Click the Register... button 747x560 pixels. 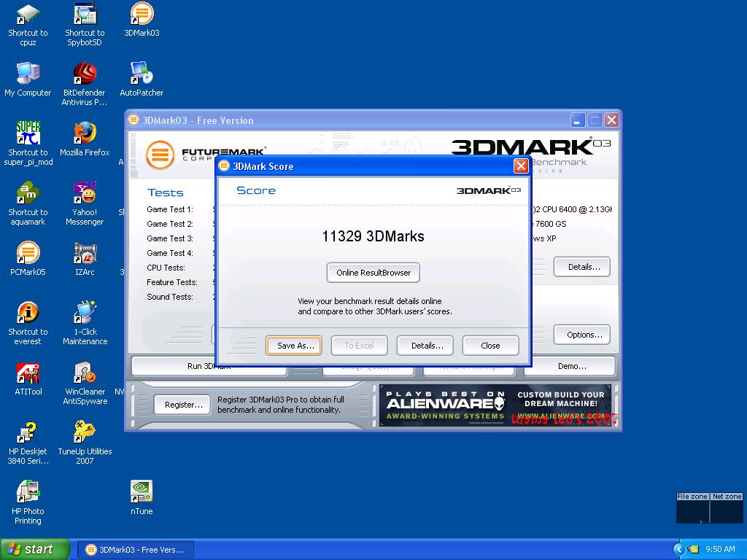[x=182, y=405]
